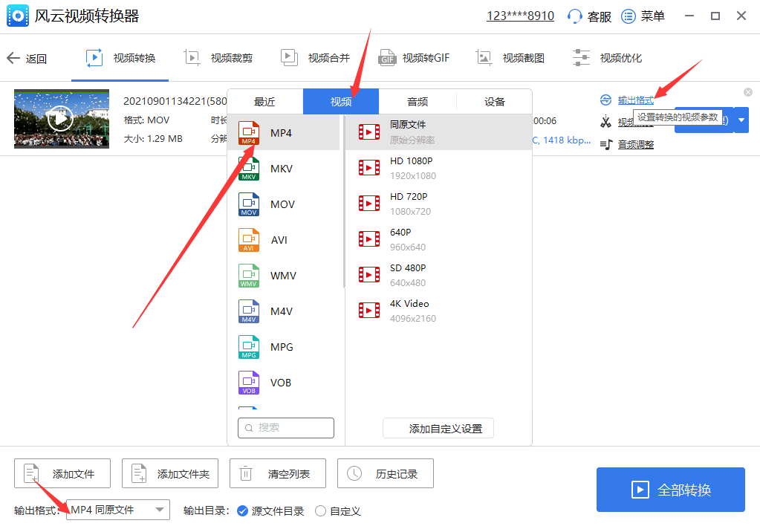Click 添加自定义设置 button
The image size is (760, 532).
[438, 428]
